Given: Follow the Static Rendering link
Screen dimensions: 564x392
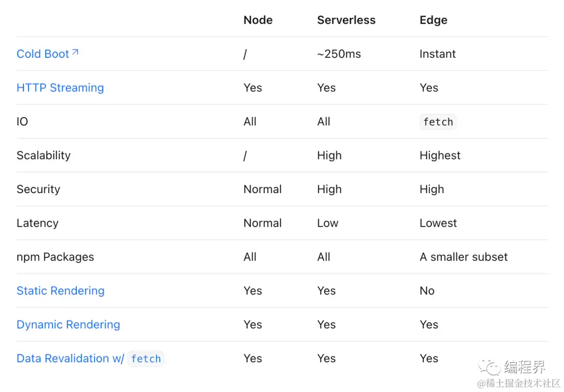Looking at the screenshot, I should point(61,291).
